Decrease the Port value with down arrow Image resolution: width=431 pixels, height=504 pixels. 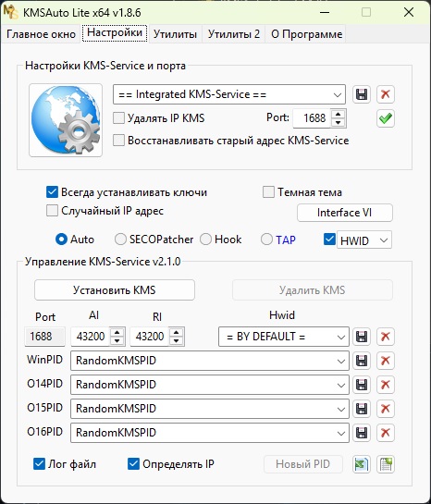pos(338,122)
